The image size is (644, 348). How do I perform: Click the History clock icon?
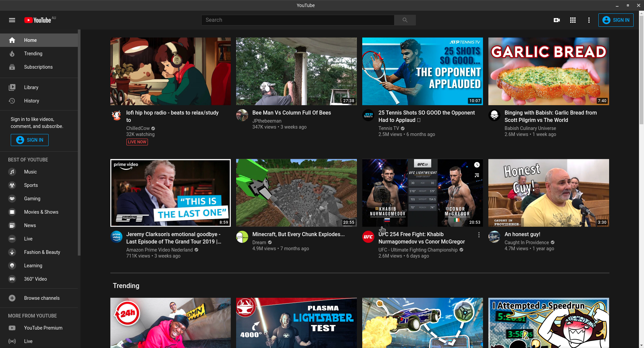pos(12,101)
